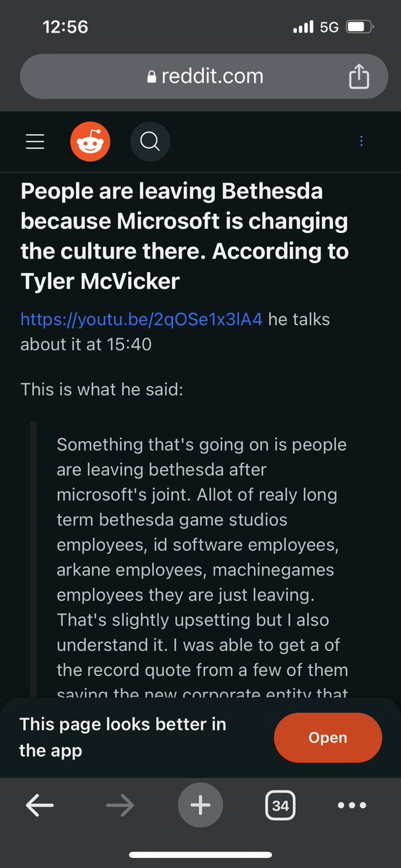Tap 'This page looks better in the app' banner
This screenshot has width=401, height=868.
(123, 738)
